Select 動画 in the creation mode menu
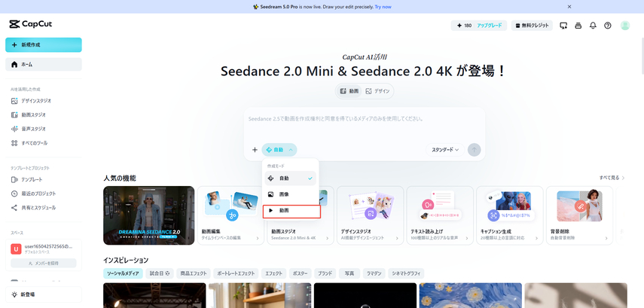644x308 pixels. 291,210
